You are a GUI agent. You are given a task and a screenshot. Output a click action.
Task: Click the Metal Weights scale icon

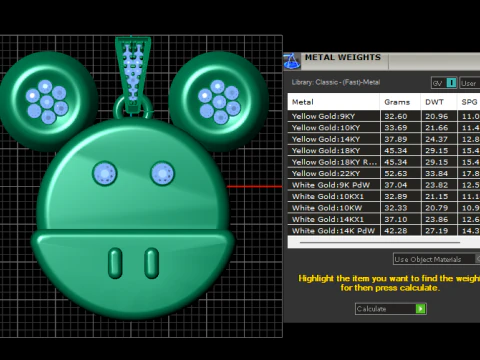pyautogui.click(x=292, y=61)
